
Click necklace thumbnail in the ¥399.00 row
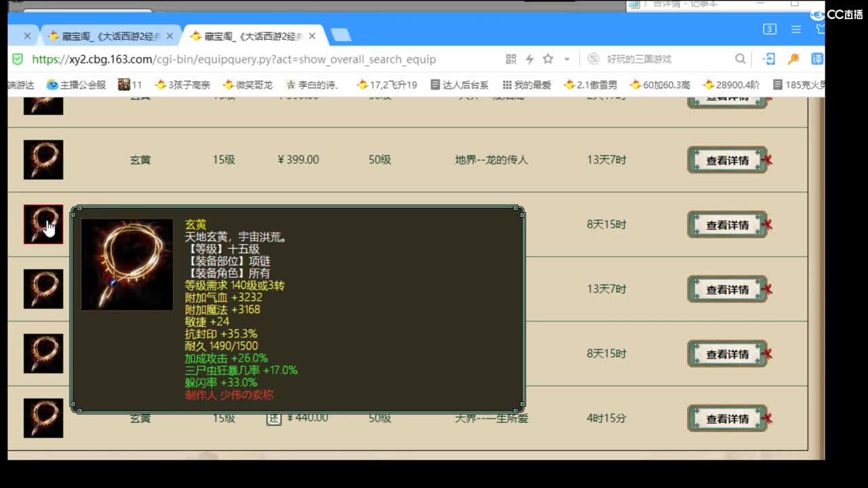click(43, 160)
